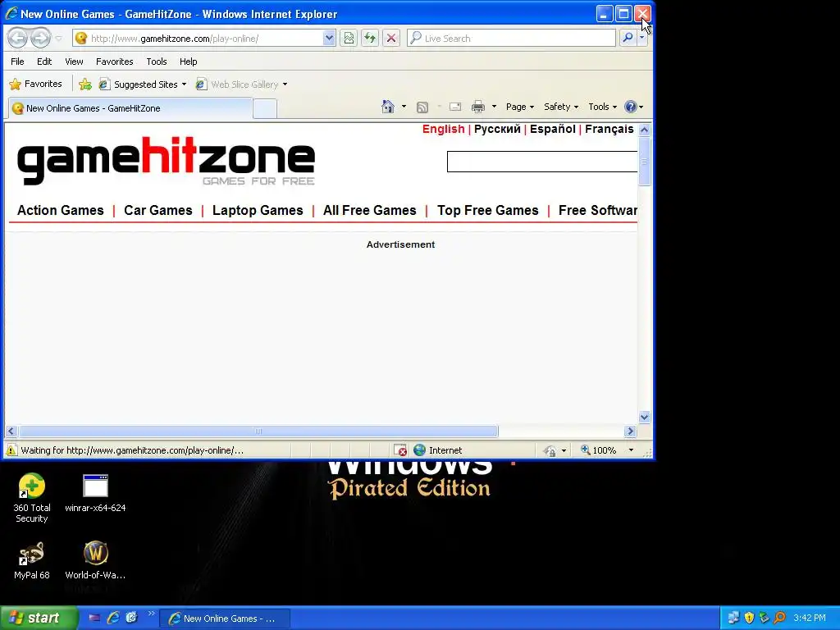Click the Back navigation button

point(18,38)
